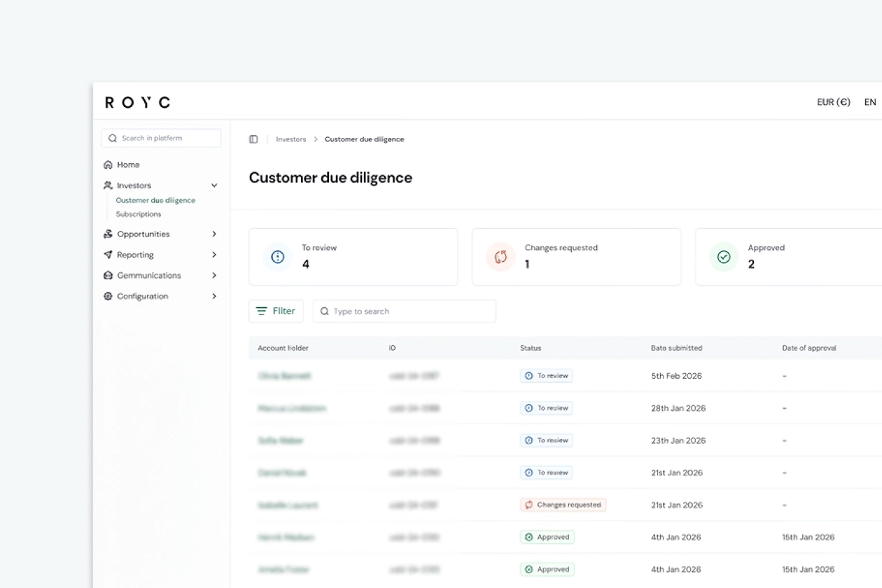Image resolution: width=882 pixels, height=588 pixels.
Task: Select Customer due diligence sidebar item
Action: coord(155,200)
